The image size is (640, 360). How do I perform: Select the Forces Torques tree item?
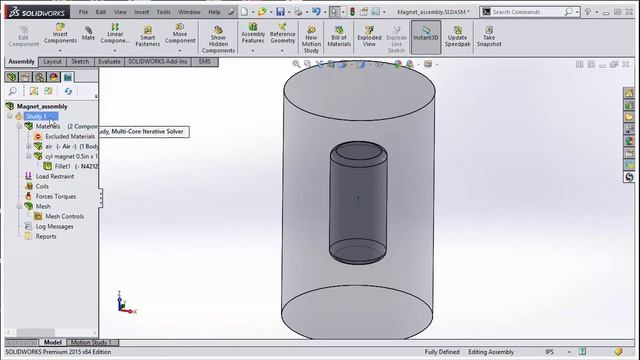click(x=51, y=196)
